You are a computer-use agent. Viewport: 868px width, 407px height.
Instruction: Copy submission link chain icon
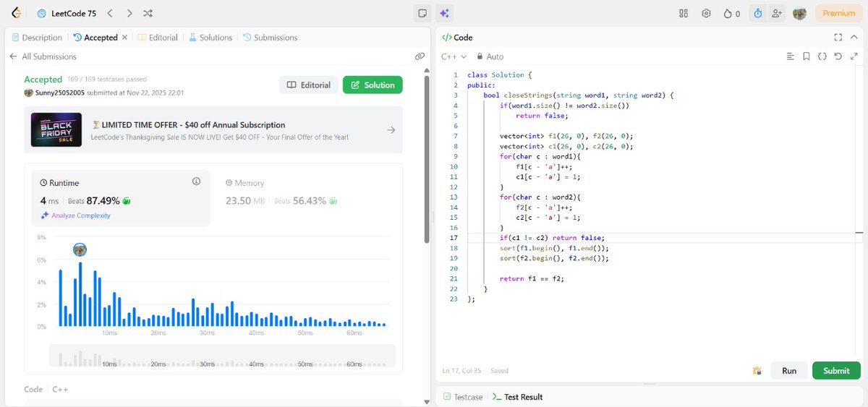420,56
